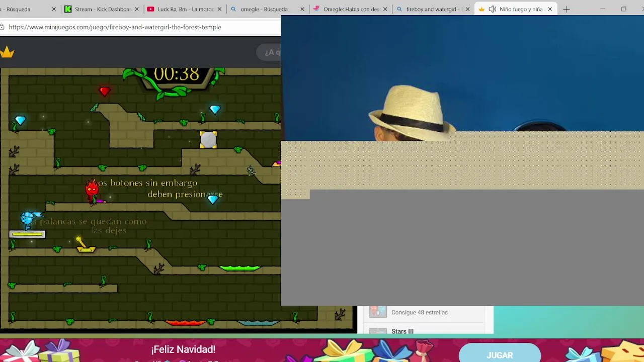Click the YouTube favicon on the Luck Ra tab
Viewport: 644px width, 362px height.
(150, 9)
